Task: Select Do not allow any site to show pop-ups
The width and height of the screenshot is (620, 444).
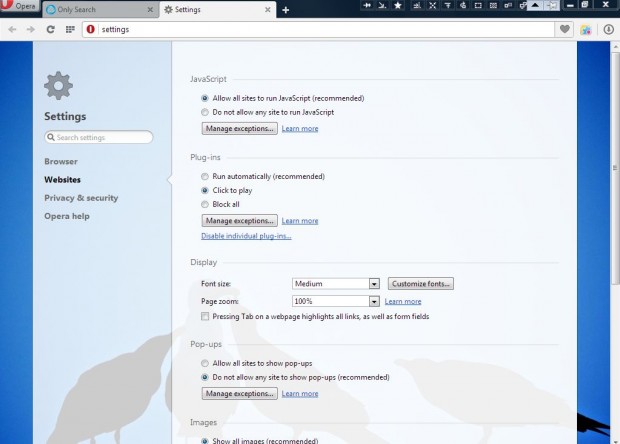Action: click(x=204, y=377)
